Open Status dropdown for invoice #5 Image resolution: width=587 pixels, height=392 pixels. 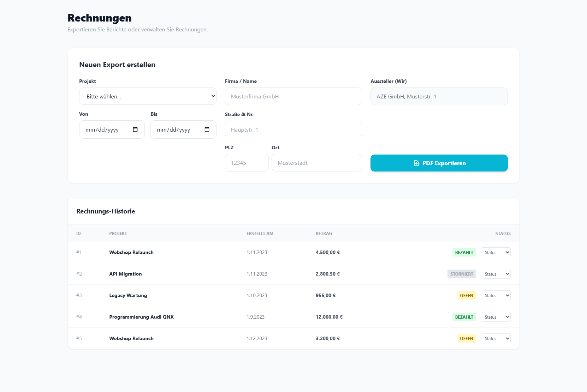click(496, 338)
